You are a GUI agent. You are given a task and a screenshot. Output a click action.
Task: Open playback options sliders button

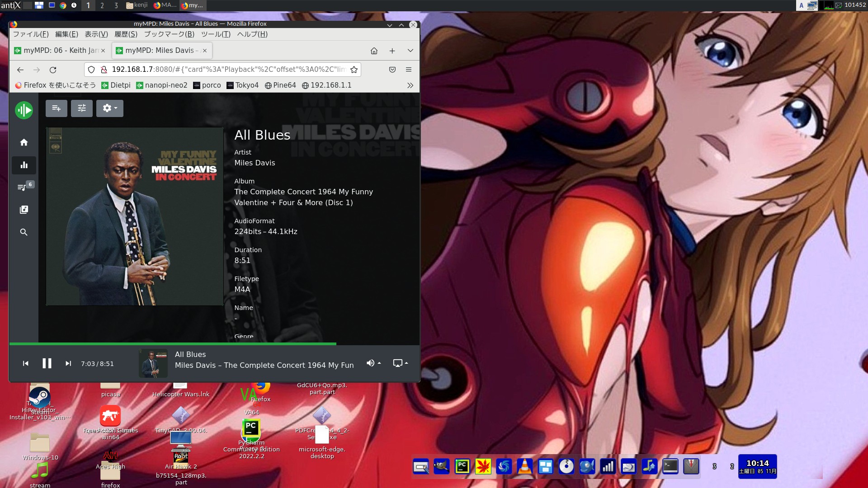tap(82, 108)
